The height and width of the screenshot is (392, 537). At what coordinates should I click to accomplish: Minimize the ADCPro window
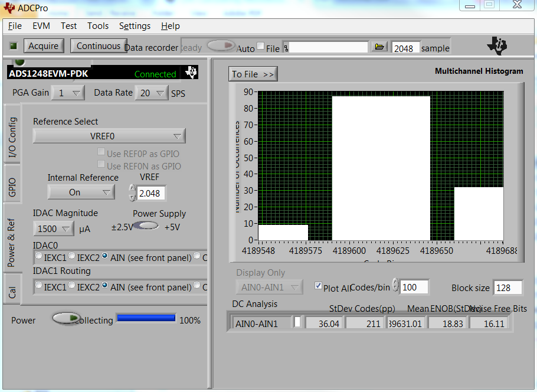click(x=470, y=5)
